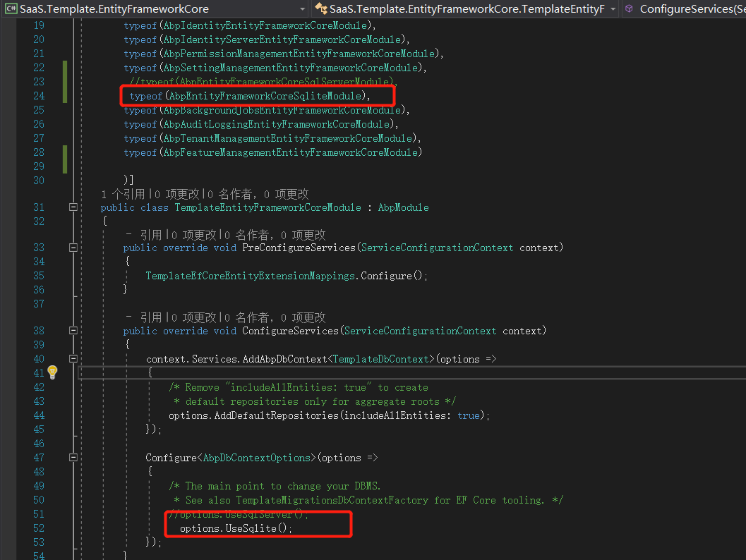Select the highlighted AbpEntityFrameworkCoreSqliteModule line

point(256,96)
